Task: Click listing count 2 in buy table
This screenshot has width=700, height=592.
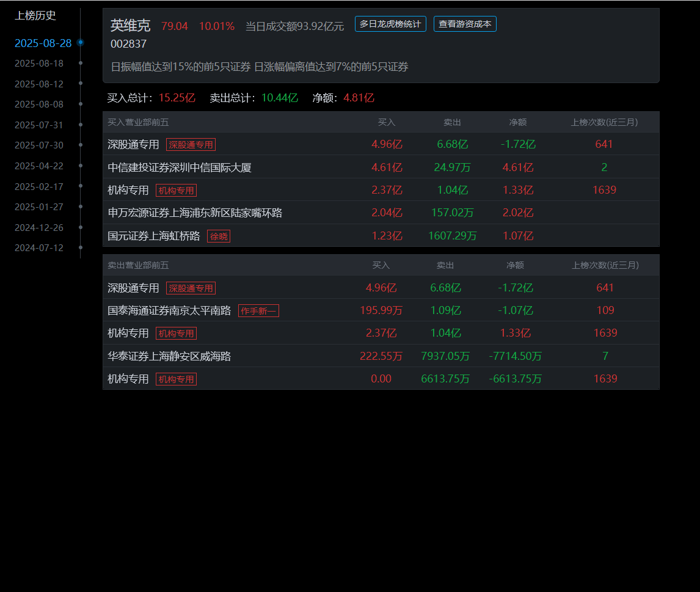Action: (604, 167)
